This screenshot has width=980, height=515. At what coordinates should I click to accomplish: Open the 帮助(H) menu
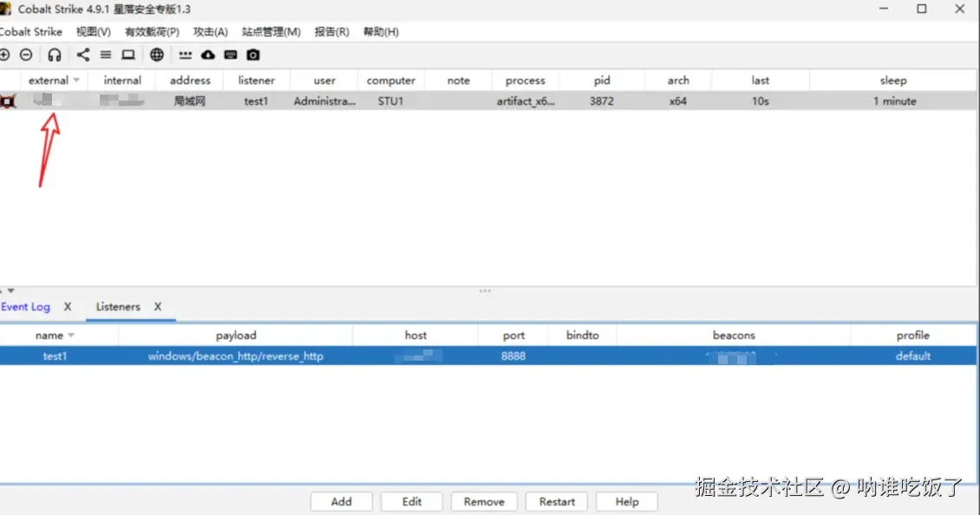click(381, 32)
